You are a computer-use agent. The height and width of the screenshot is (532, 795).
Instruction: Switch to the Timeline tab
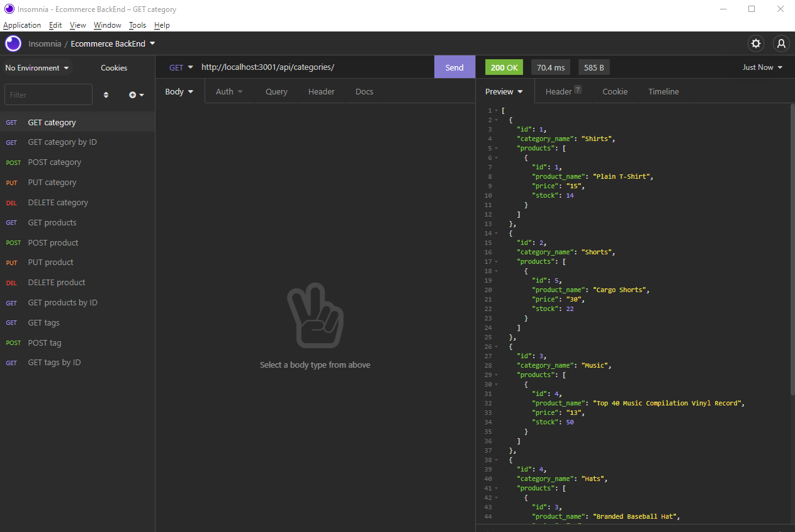[663, 91]
